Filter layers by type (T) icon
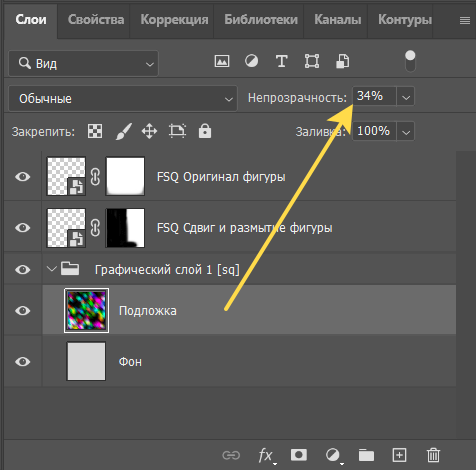The width and height of the screenshot is (476, 470). pyautogui.click(x=281, y=61)
